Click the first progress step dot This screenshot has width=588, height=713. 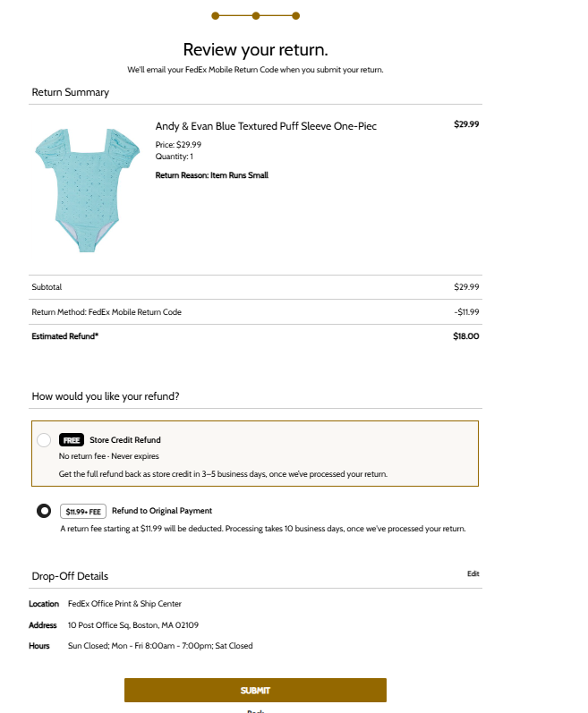point(216,16)
